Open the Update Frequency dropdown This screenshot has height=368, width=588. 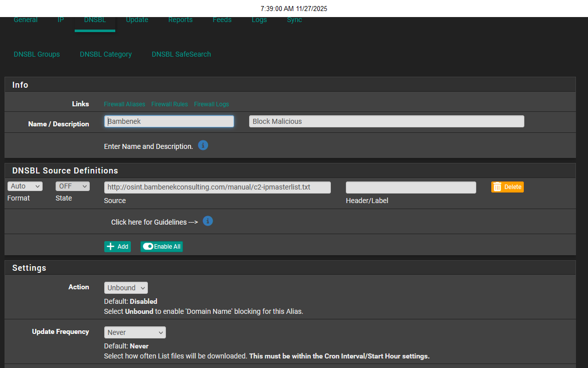click(135, 332)
